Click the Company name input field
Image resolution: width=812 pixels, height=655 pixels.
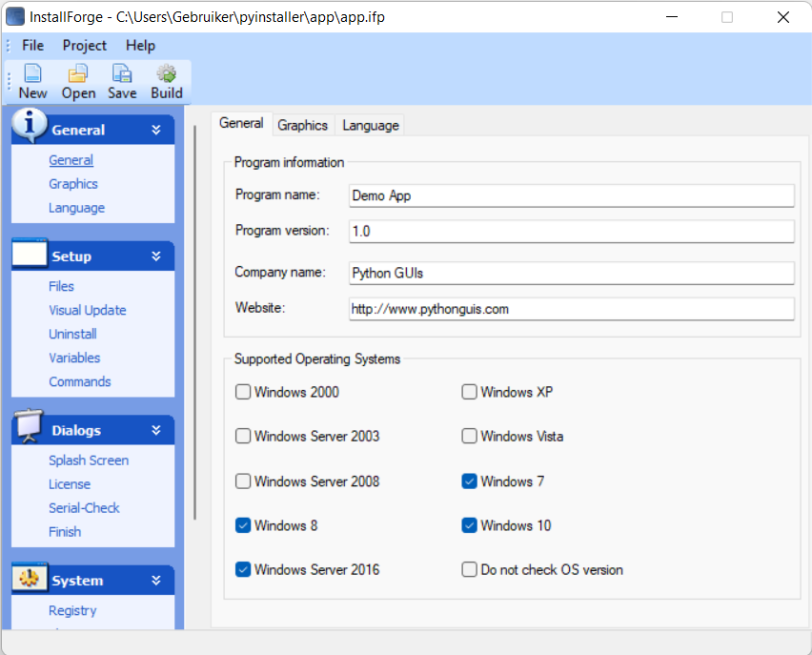[571, 273]
